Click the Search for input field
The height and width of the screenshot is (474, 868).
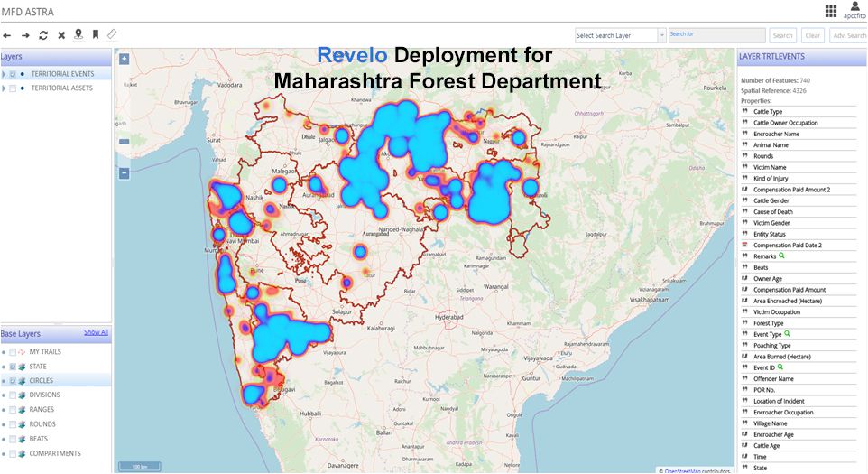[716, 35]
